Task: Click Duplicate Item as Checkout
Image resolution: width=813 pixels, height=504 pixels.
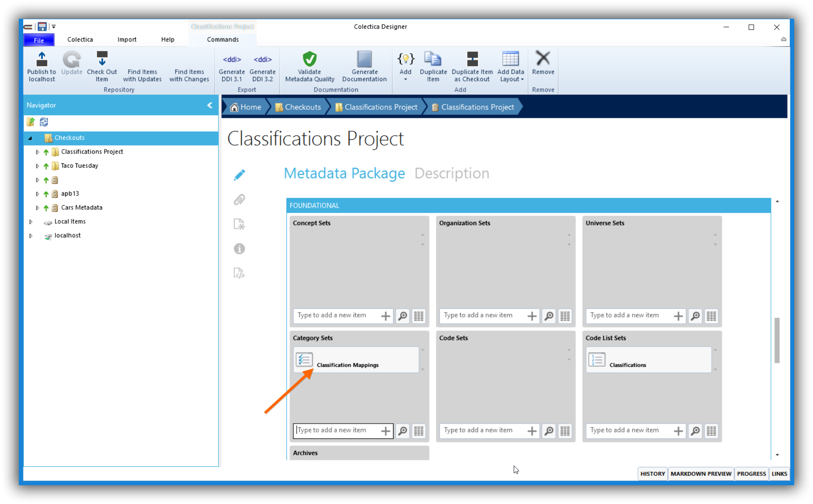Action: (472, 66)
